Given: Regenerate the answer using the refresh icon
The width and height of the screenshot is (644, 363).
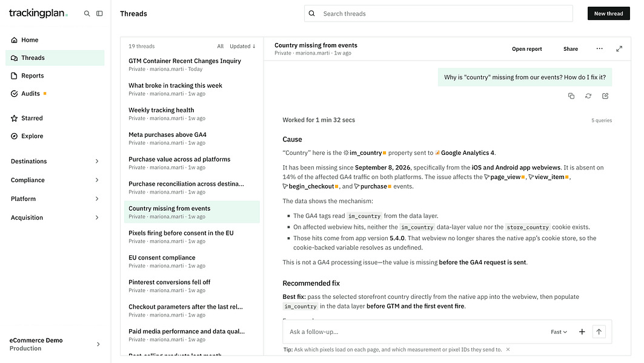Looking at the screenshot, I should 588,96.
